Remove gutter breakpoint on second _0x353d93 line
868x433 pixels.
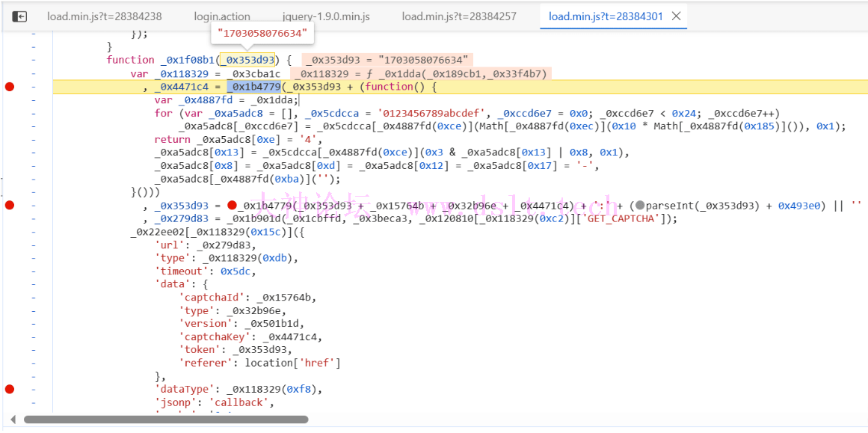(10, 205)
